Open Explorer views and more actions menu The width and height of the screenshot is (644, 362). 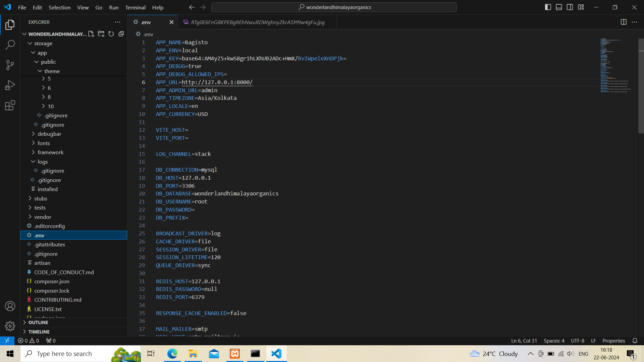click(117, 22)
